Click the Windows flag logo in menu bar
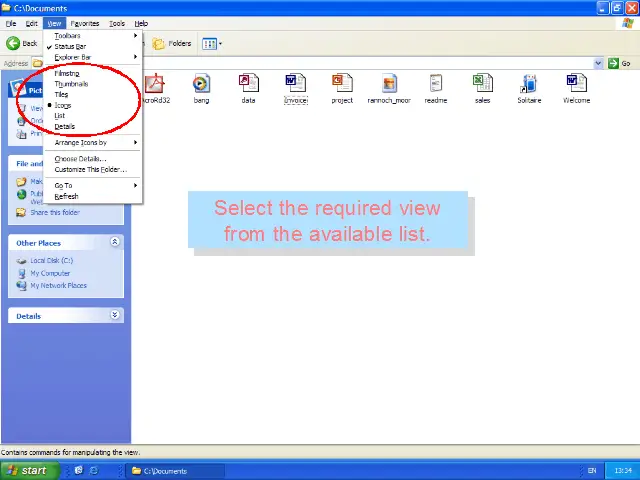The height and width of the screenshot is (480, 640). point(628,23)
